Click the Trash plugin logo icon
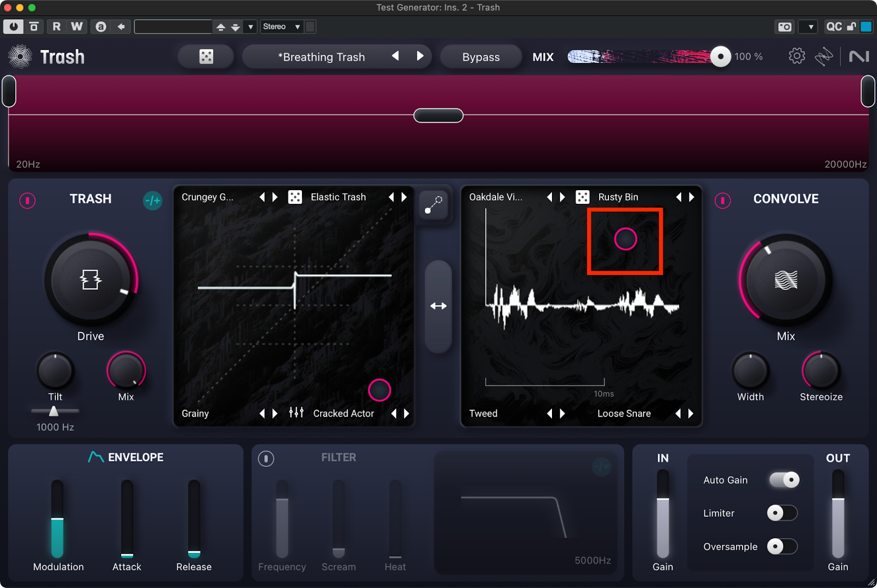The width and height of the screenshot is (877, 588). tap(20, 56)
